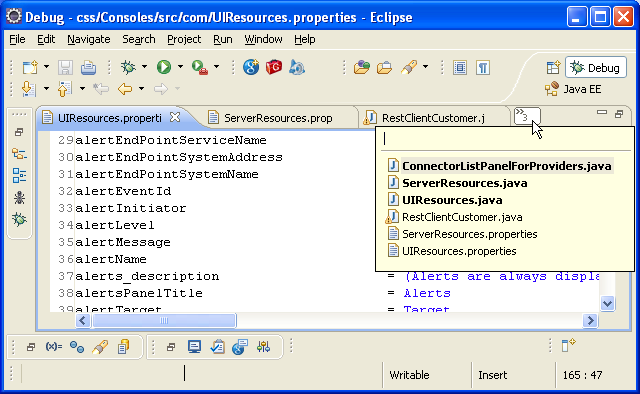Open the Run configurations dropdown arrow

click(x=180, y=67)
